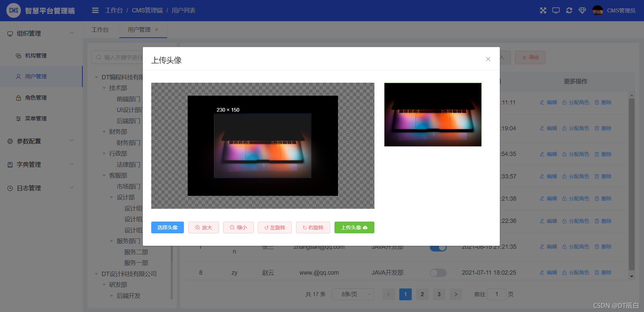Click 删除 in the 赵云 row
Viewport: 644px width, 312px height.
click(603, 272)
